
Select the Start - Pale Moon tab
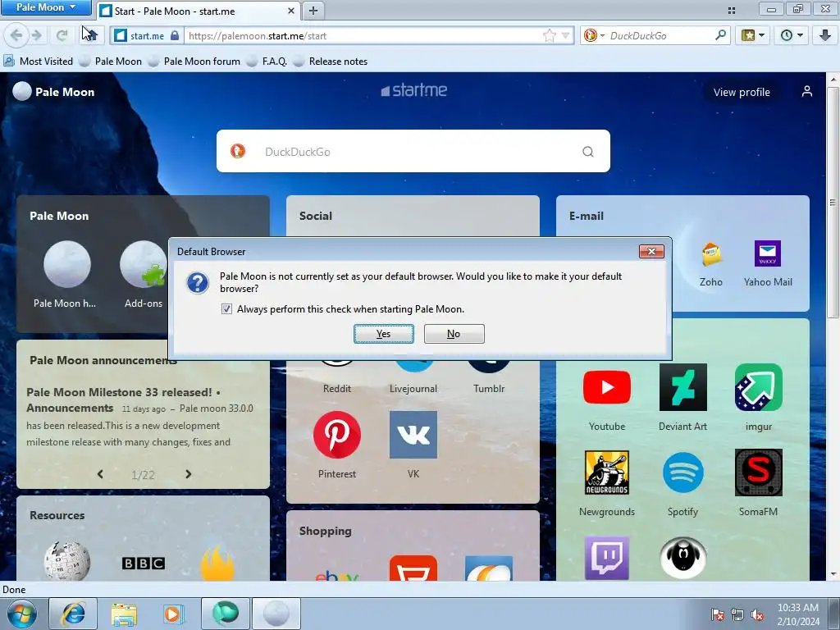(x=199, y=11)
